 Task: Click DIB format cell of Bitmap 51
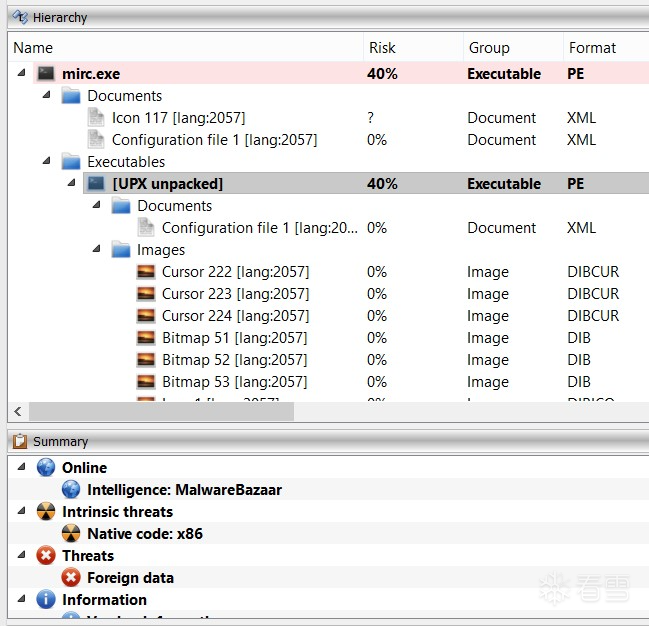point(579,337)
